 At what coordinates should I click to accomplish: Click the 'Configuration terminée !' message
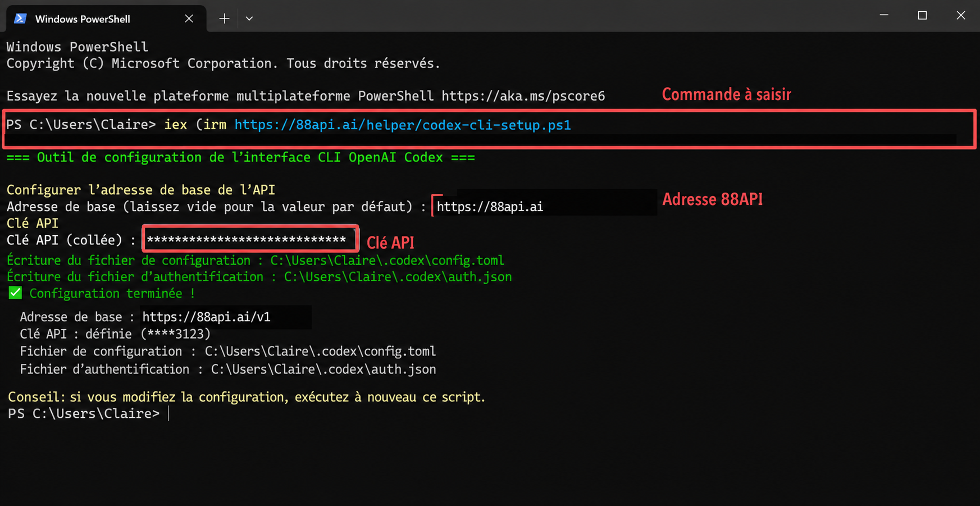click(x=112, y=294)
